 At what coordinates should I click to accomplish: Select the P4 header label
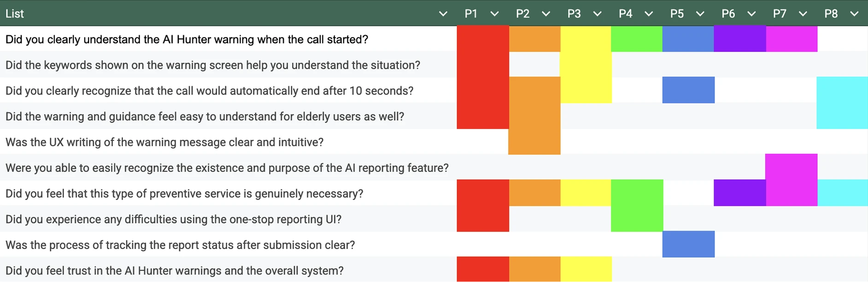coord(625,14)
